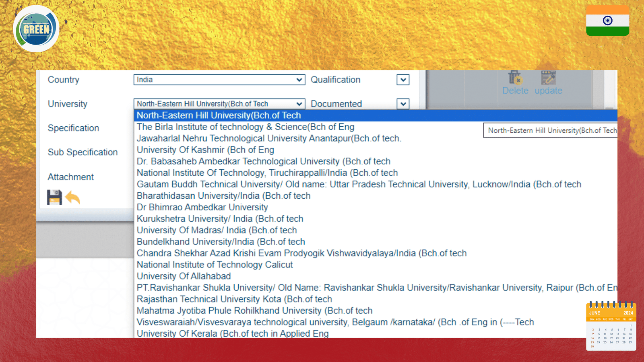Click the GREEN globe logo
Image resolution: width=644 pixels, height=362 pixels.
pos(36,29)
